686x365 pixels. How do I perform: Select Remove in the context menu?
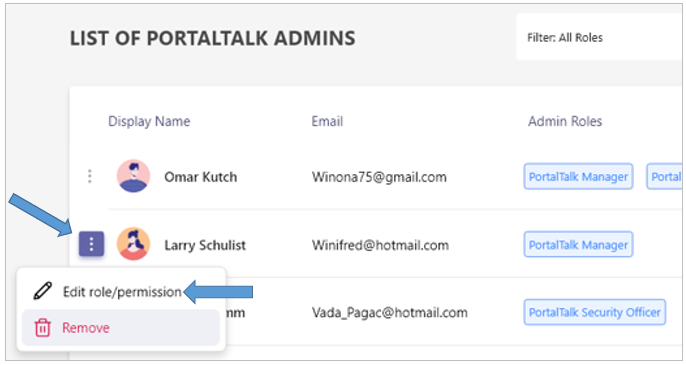point(121,328)
